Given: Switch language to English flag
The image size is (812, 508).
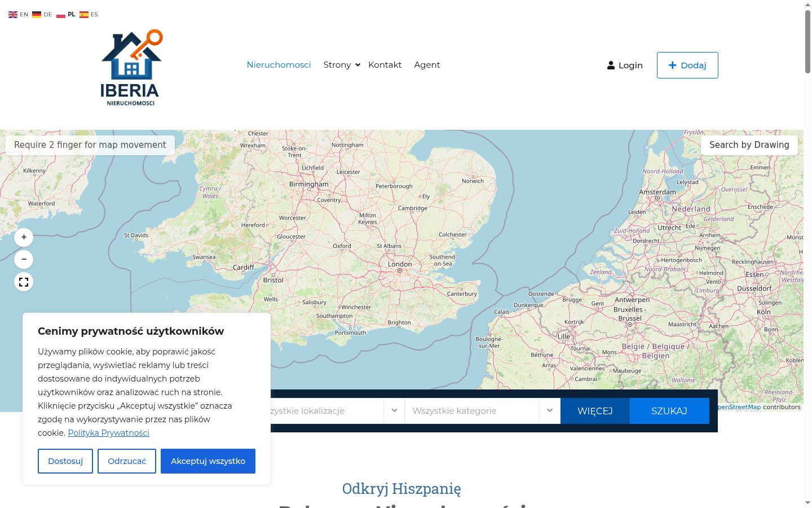Looking at the screenshot, I should (13, 15).
